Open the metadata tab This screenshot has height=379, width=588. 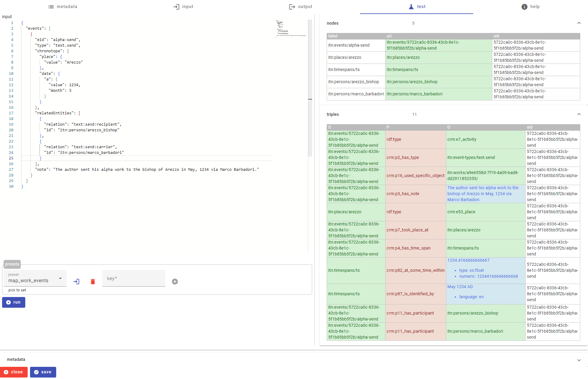pos(63,7)
